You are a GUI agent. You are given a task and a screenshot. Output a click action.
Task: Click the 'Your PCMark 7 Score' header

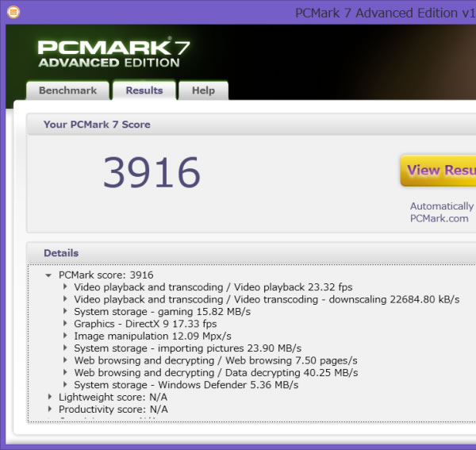97,125
